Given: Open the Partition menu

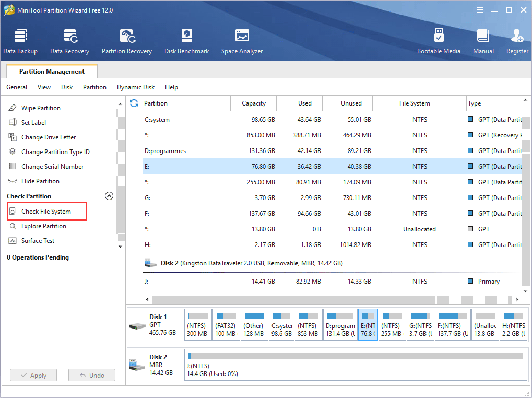Looking at the screenshot, I should 94,87.
